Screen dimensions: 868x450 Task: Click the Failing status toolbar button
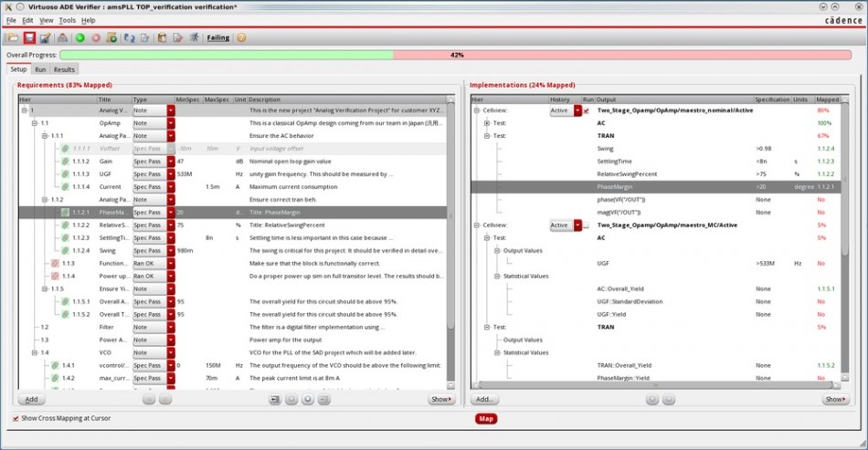point(218,38)
